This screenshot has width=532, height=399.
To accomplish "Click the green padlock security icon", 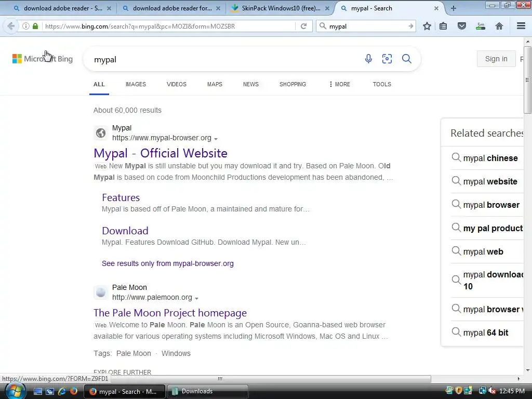I will tap(35, 26).
